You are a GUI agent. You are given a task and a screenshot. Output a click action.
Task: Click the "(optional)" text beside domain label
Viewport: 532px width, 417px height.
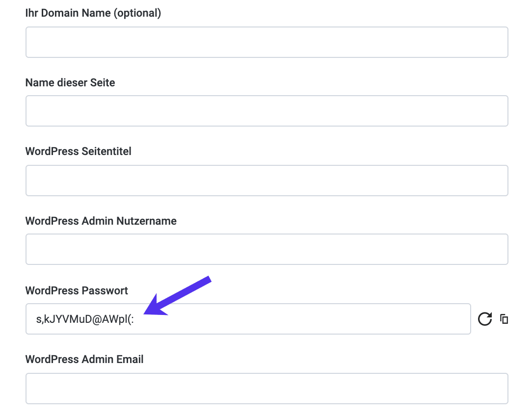coord(137,13)
